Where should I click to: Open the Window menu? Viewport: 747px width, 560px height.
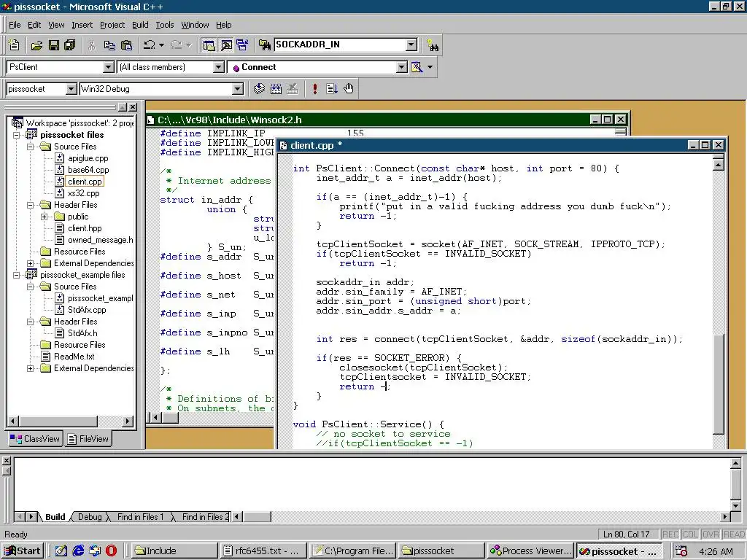point(195,25)
